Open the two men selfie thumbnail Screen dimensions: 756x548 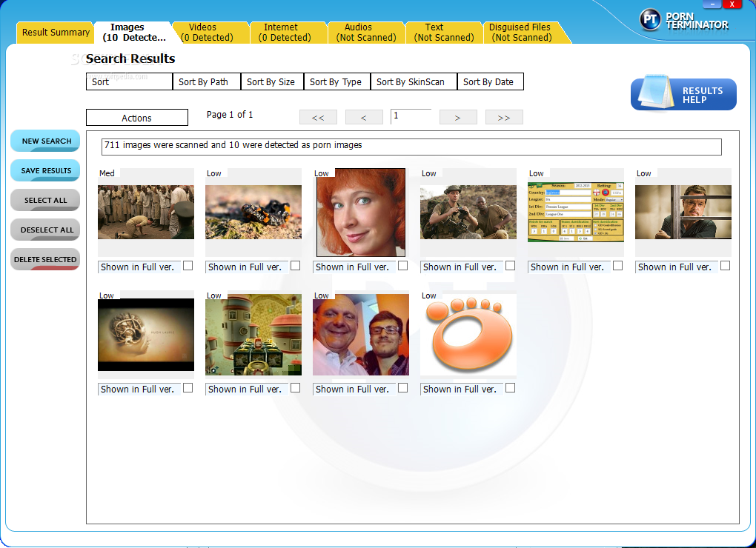361,335
